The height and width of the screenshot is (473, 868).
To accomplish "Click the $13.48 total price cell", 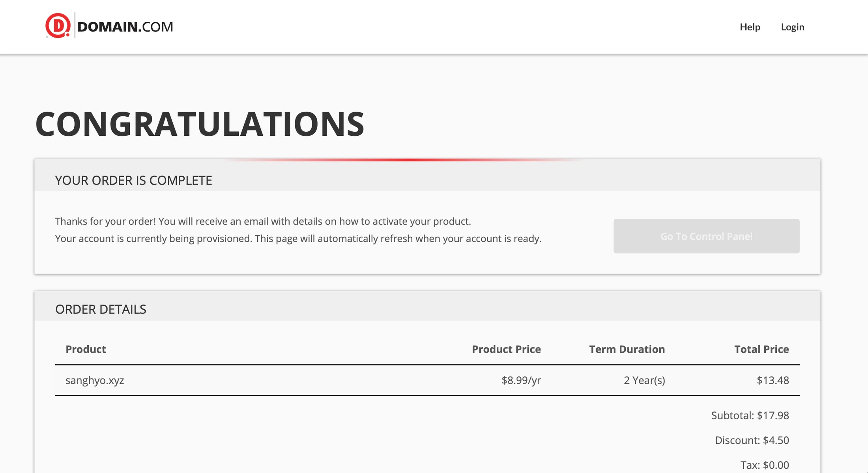I will click(773, 380).
